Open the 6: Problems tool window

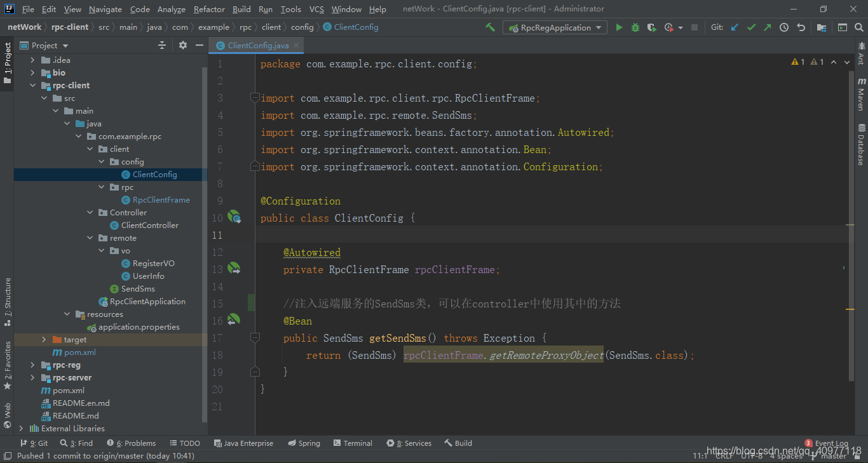[x=132, y=443]
